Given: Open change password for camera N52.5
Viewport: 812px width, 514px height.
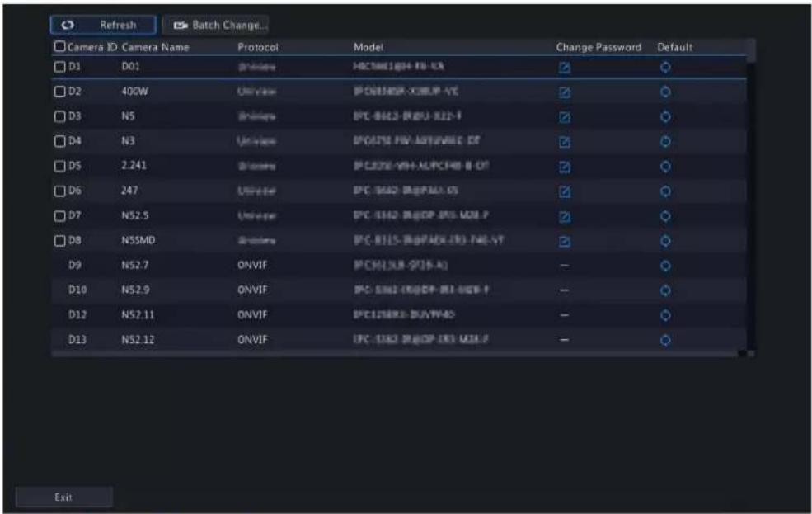Looking at the screenshot, I should point(565,217).
